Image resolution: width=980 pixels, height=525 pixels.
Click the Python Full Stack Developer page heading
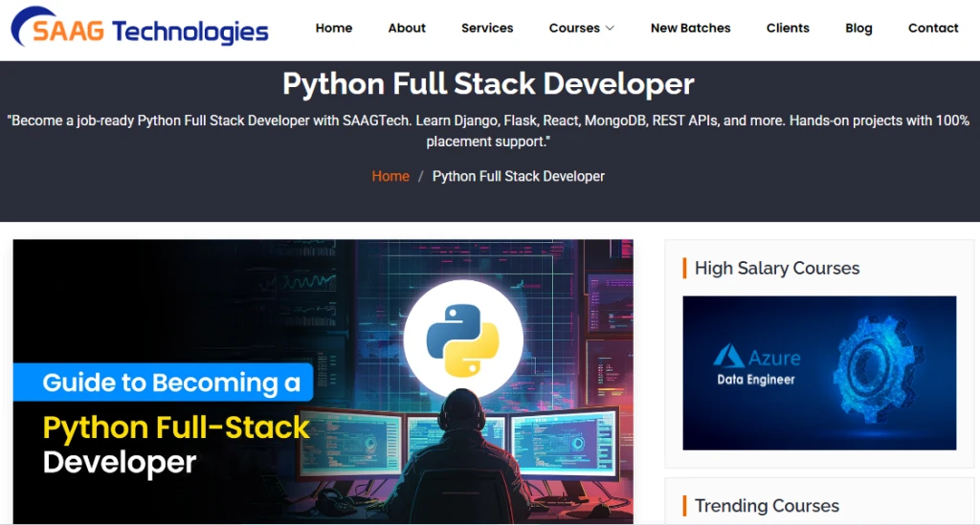[488, 83]
